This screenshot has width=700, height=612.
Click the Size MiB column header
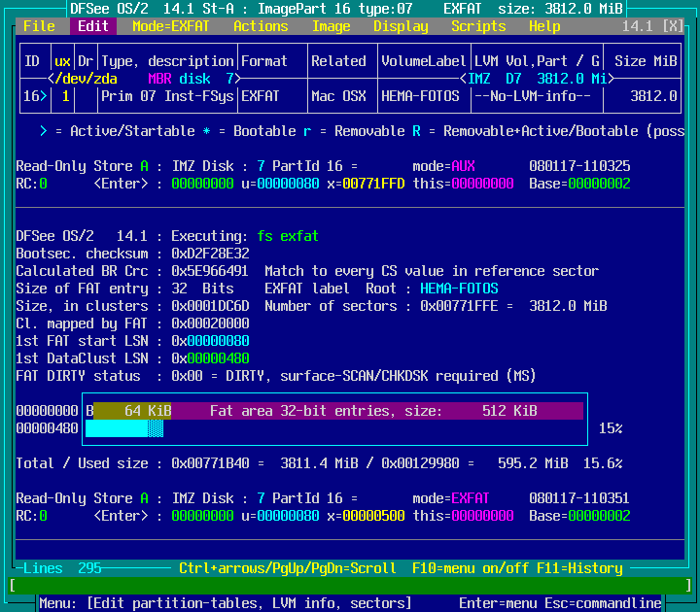pyautogui.click(x=646, y=61)
